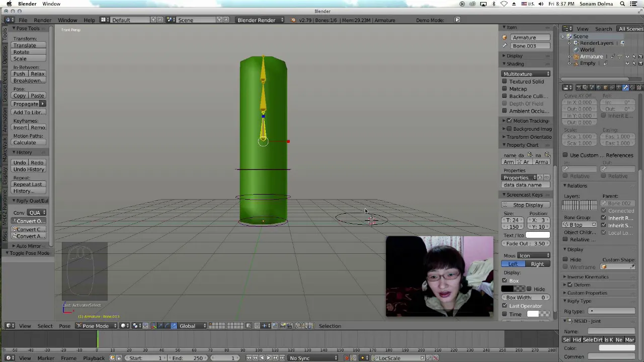
Task: Hide Empty with eye icon in outliner
Action: pos(627,63)
